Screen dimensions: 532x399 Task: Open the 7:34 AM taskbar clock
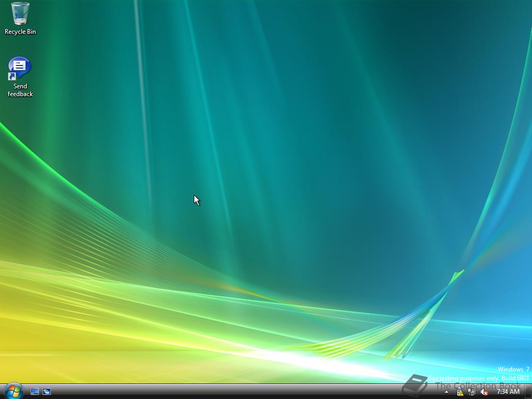[508, 392]
